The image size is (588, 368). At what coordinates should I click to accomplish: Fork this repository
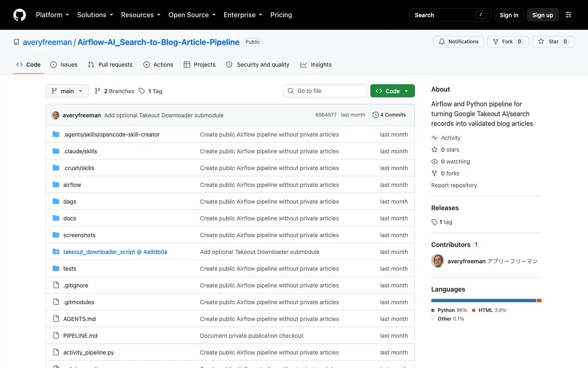pos(508,42)
